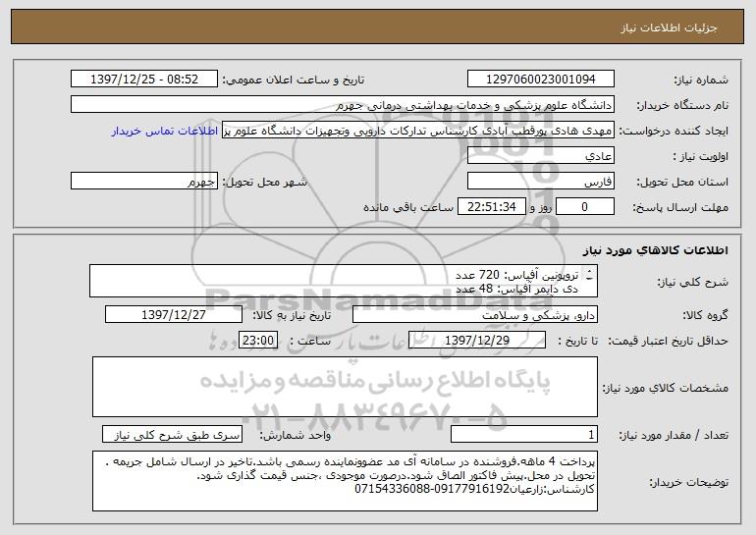Click the empty item specifications text area
756x535 pixels.
pyautogui.click(x=345, y=387)
